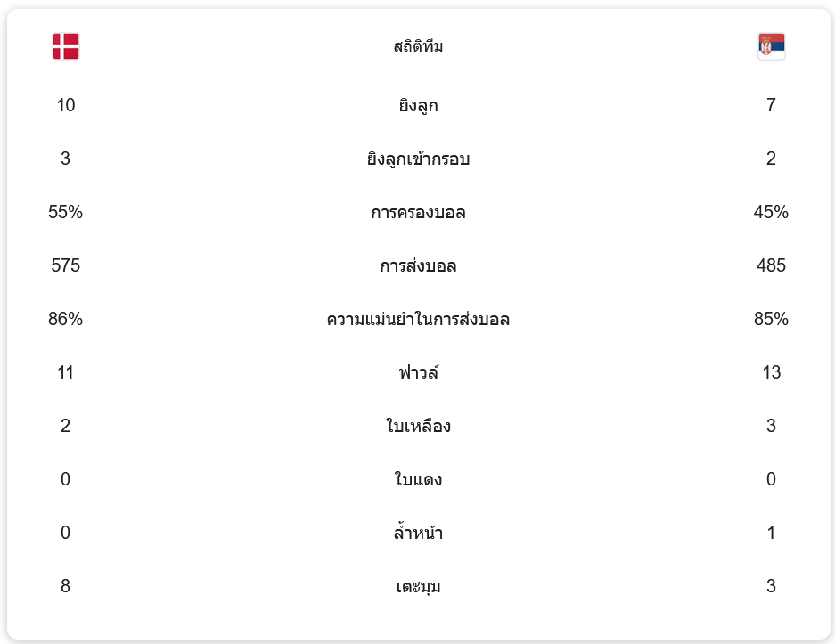Select the ล้ำหน้า offsides label

418,534
